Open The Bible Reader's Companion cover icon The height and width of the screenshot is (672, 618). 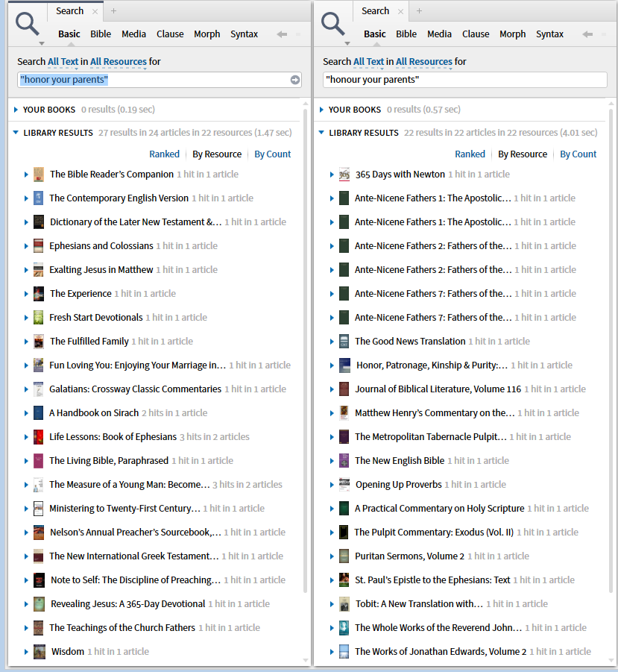(x=39, y=175)
